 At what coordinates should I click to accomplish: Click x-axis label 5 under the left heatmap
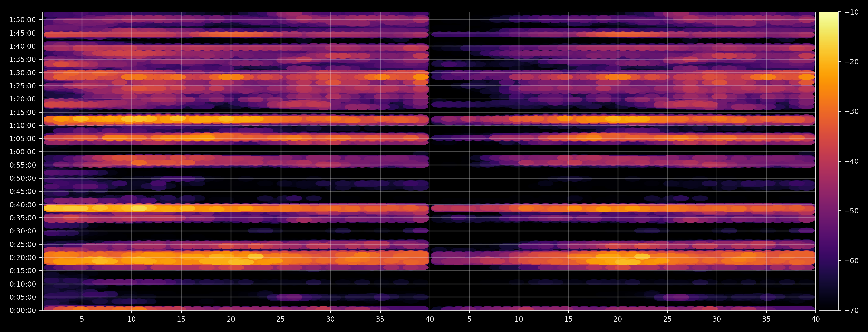pyautogui.click(x=82, y=319)
